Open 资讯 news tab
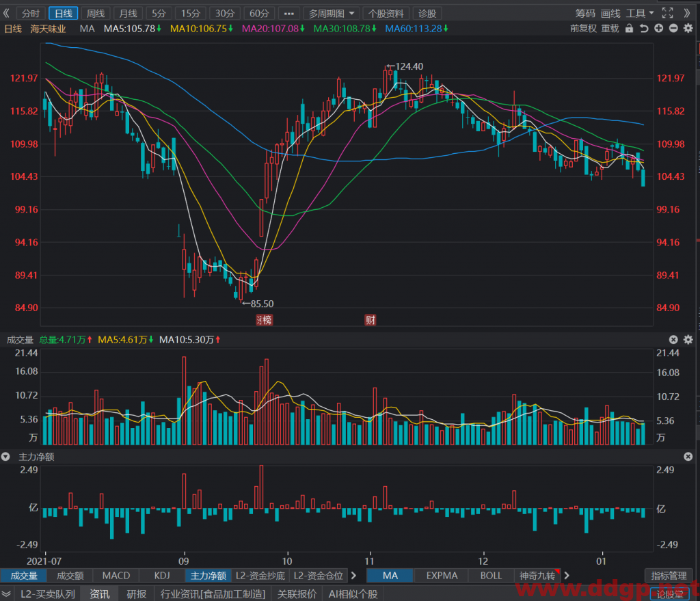 point(100,594)
